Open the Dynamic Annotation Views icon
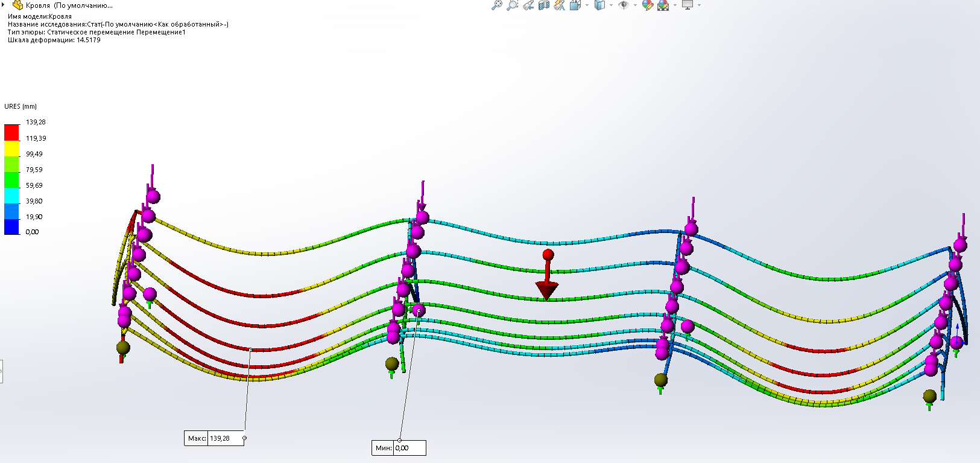 (559, 5)
